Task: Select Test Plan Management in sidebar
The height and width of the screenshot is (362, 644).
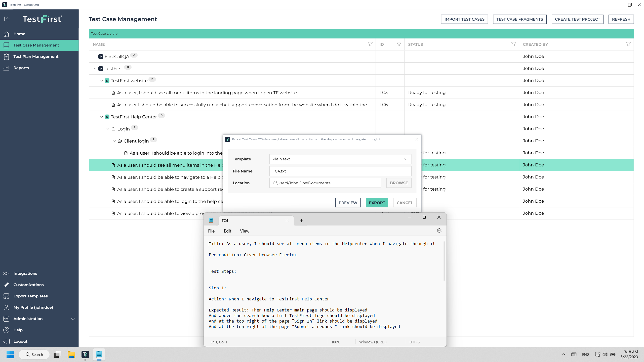Action: tap(36, 56)
